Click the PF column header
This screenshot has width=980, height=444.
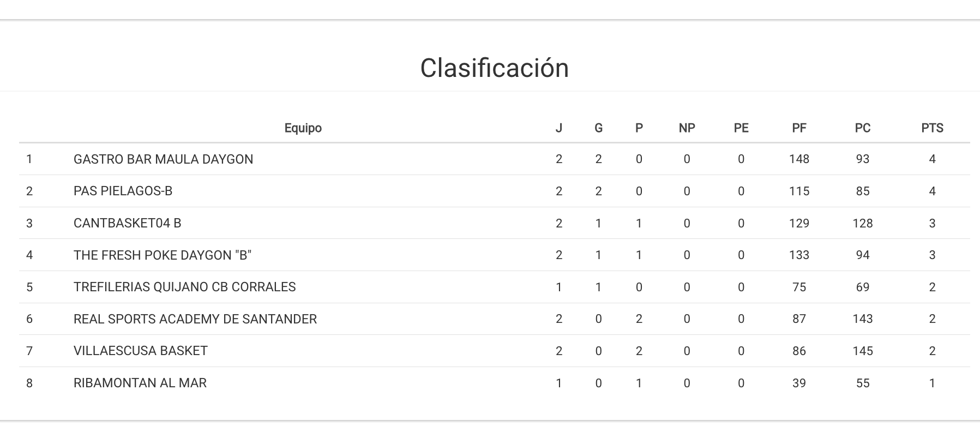tap(799, 128)
